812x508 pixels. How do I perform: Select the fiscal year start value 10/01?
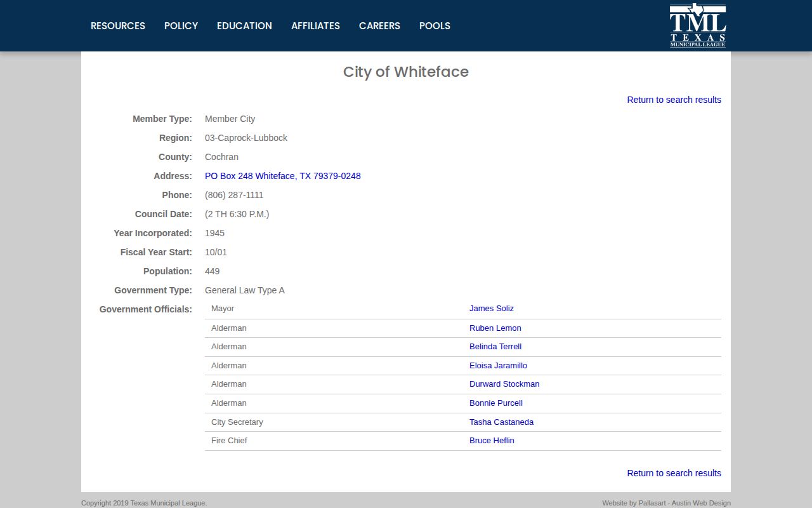click(x=216, y=252)
